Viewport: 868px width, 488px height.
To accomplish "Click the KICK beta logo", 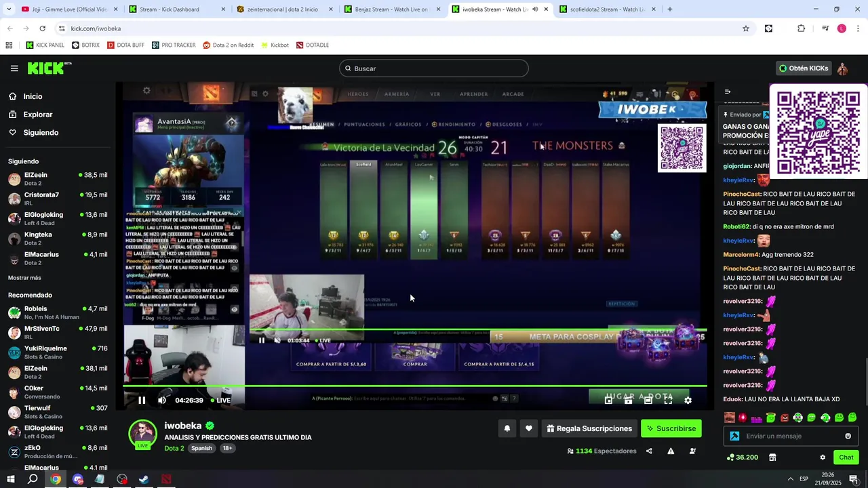I will click(x=50, y=68).
